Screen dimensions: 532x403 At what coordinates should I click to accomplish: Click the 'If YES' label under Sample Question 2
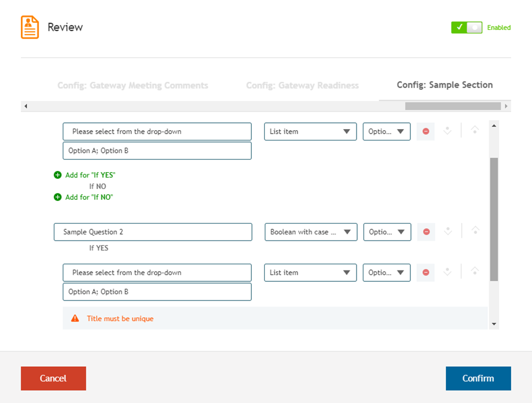tap(98, 248)
